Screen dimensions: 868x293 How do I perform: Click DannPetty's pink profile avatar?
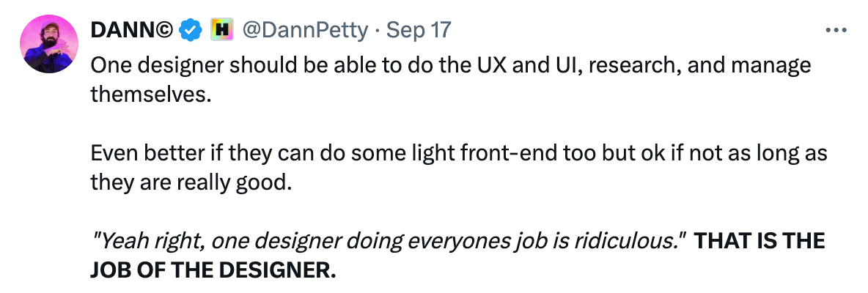49,44
